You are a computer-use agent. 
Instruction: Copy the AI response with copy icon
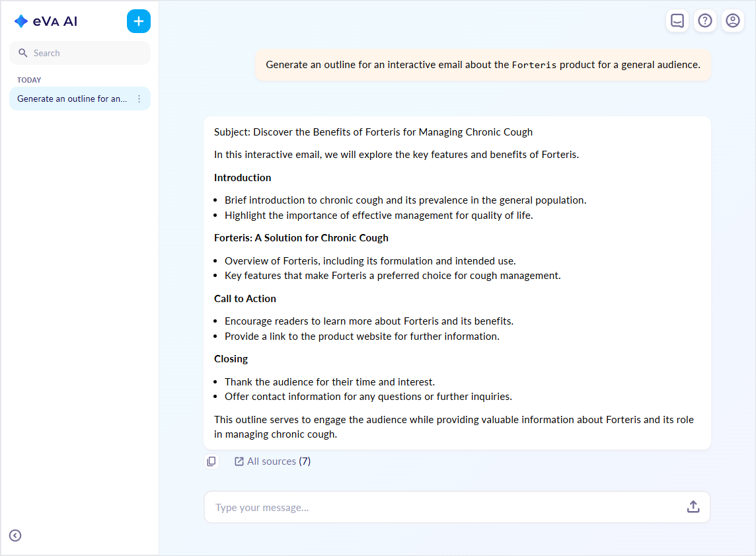tap(211, 461)
